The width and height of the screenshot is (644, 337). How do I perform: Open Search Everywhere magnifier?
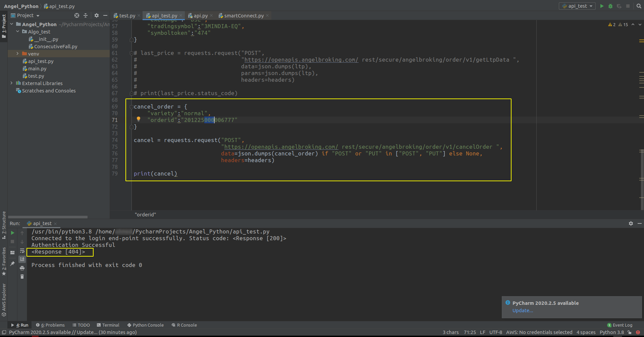click(639, 6)
